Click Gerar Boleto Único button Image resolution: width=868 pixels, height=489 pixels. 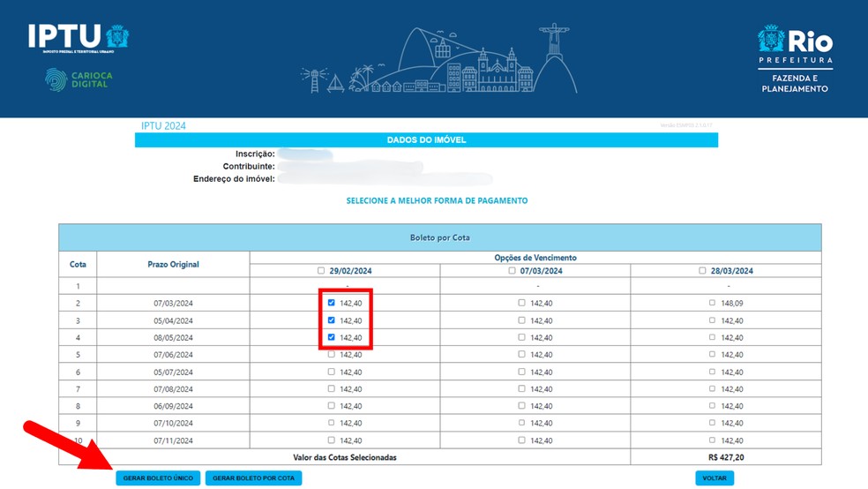158,478
